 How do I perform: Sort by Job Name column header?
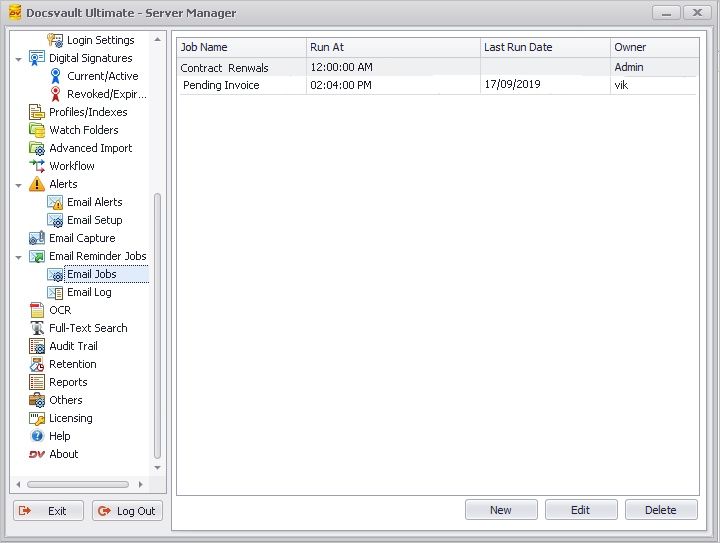[x=241, y=47]
